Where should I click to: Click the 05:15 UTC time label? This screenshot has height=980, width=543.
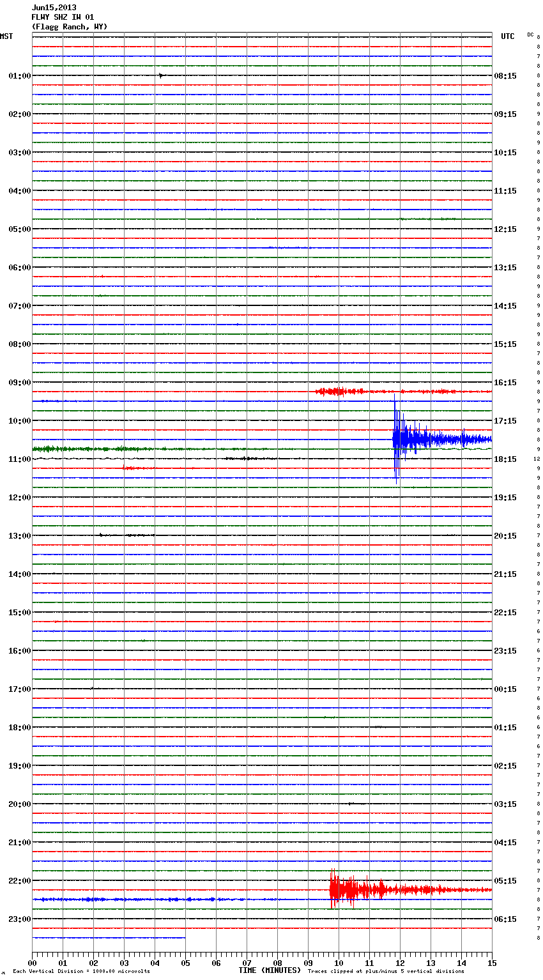(505, 881)
